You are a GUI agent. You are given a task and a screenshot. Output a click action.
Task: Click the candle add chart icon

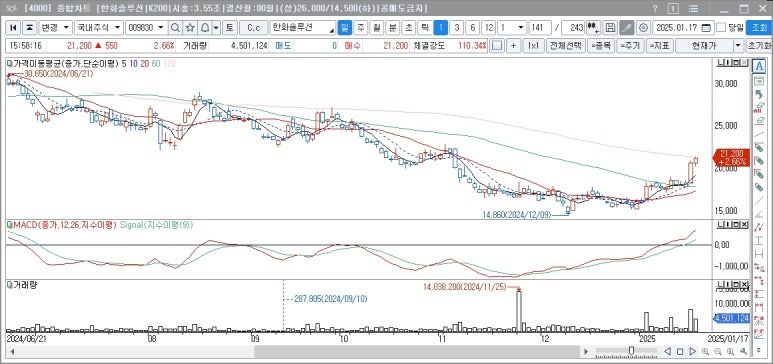pos(594,28)
